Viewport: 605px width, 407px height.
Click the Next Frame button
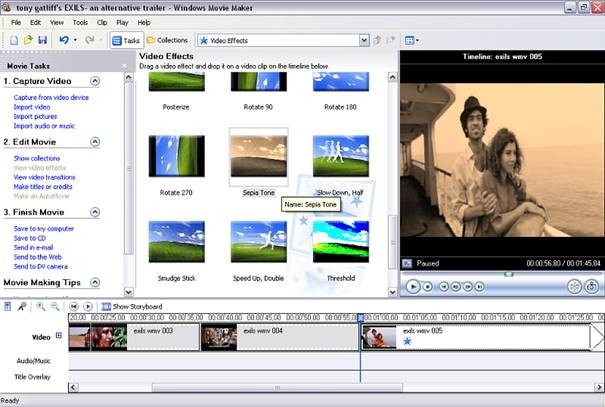pos(468,287)
